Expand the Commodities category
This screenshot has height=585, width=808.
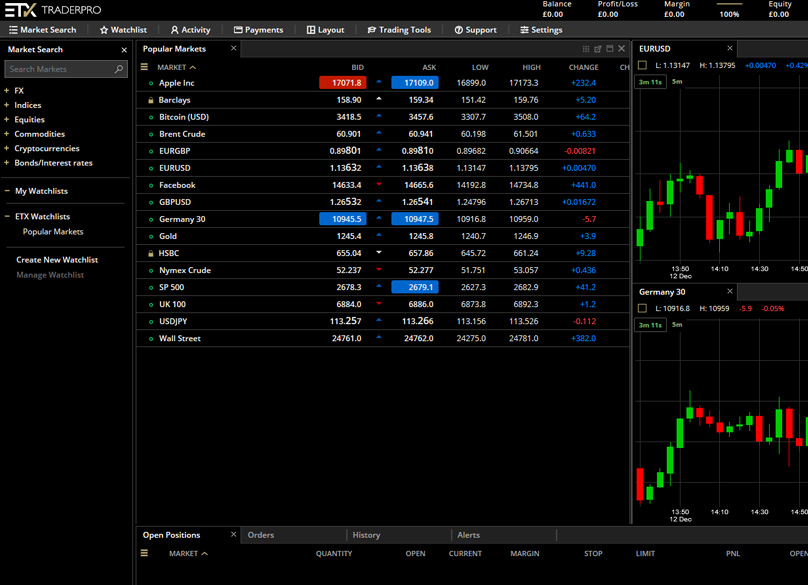[x=7, y=134]
